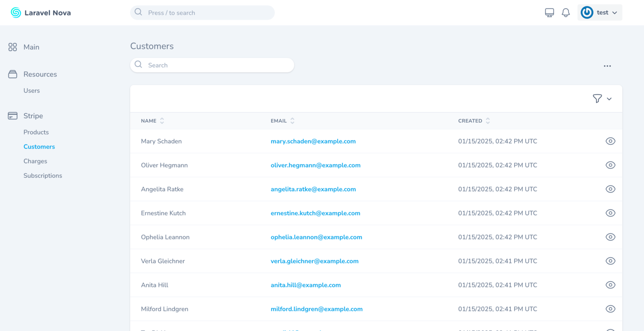
Task: Click the Laravel Nova title text
Action: pos(47,13)
